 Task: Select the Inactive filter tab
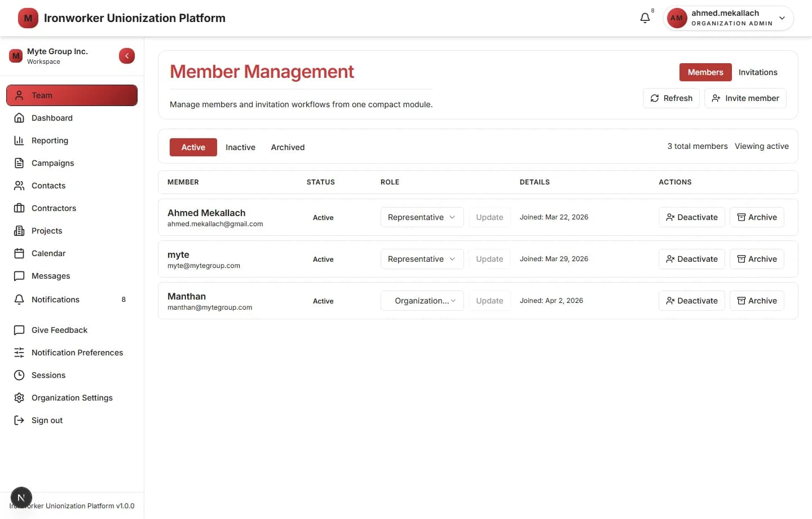point(240,147)
